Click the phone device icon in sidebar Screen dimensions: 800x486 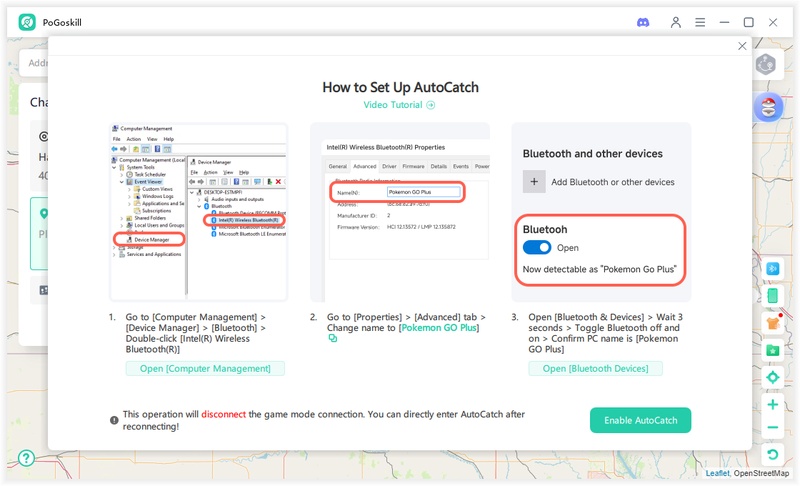pos(772,295)
